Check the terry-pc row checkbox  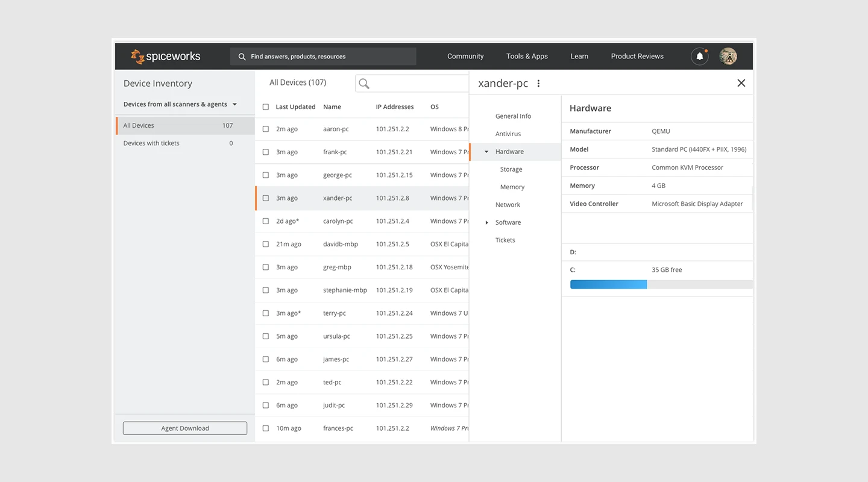(266, 313)
